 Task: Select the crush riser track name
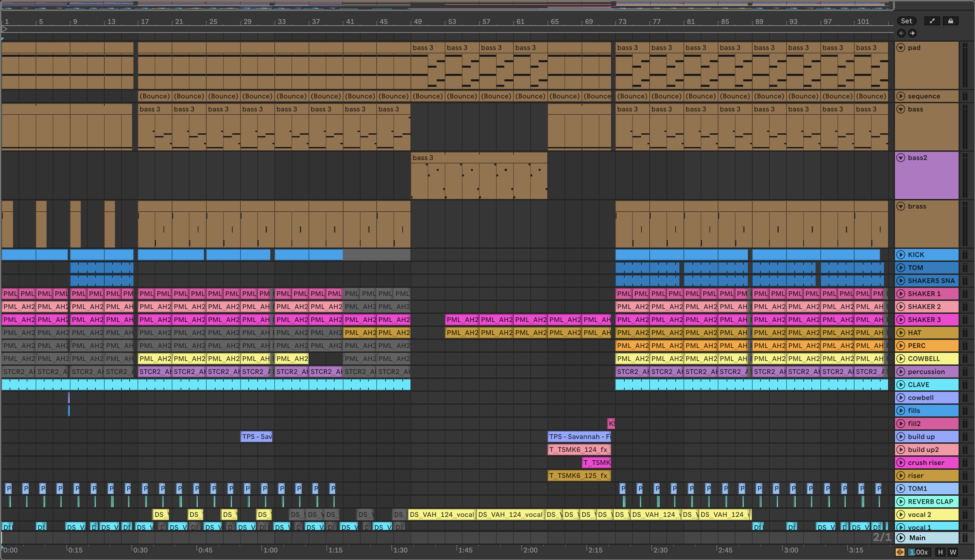coord(926,463)
